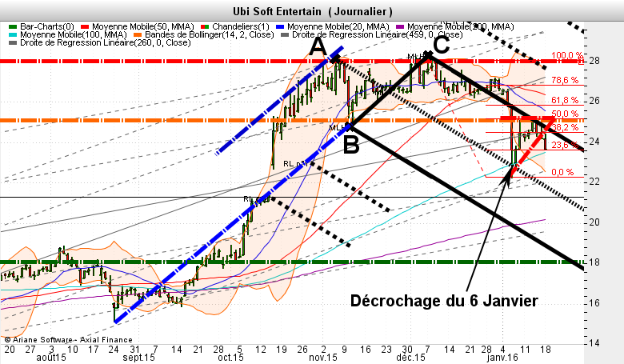This screenshot has width=624, height=364.
Task: Click the 23,6 % Fibonacci level label
Action: tap(565, 146)
